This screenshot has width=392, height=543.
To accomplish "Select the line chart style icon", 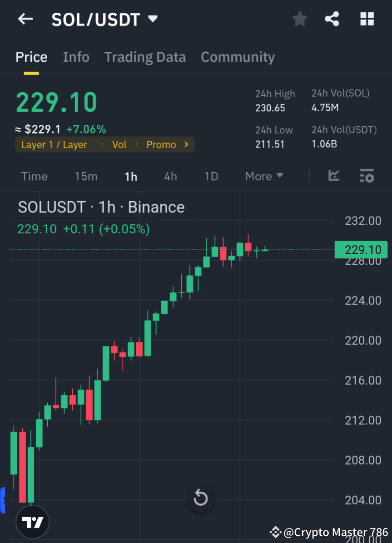I will [334, 176].
